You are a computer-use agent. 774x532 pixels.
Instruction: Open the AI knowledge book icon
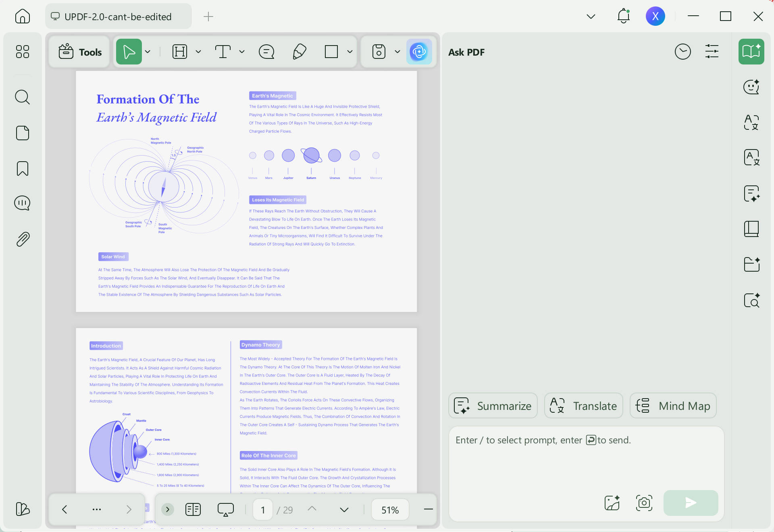[x=751, y=229]
